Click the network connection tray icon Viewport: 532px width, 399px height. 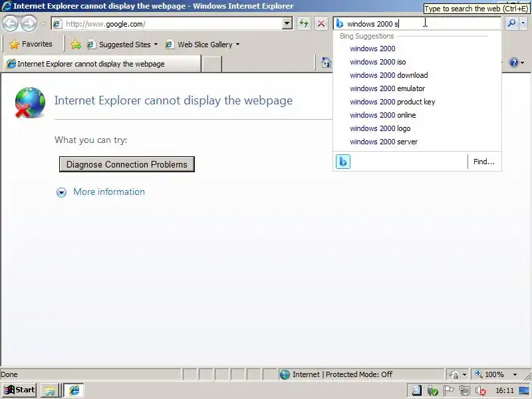tap(464, 390)
